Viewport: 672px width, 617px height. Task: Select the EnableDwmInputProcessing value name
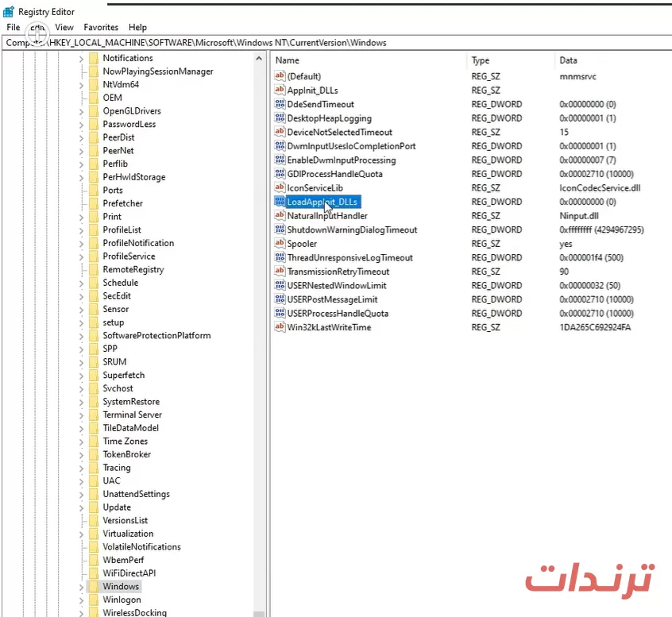tap(341, 160)
